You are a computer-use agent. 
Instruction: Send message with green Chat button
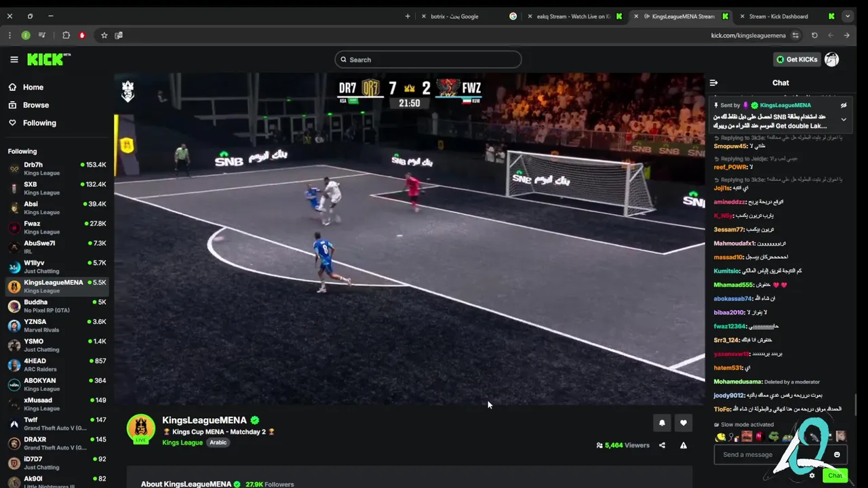tap(835, 476)
